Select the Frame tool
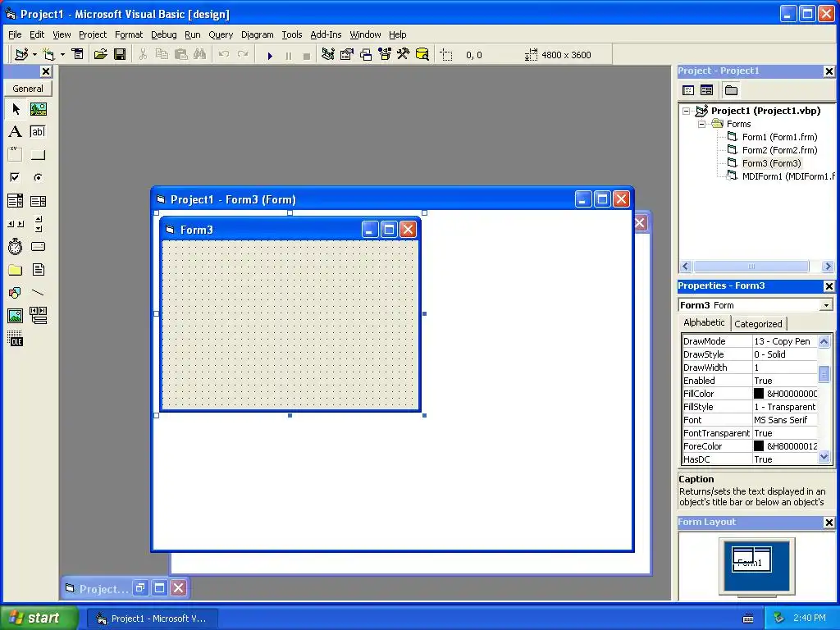This screenshot has width=840, height=630. point(16,155)
